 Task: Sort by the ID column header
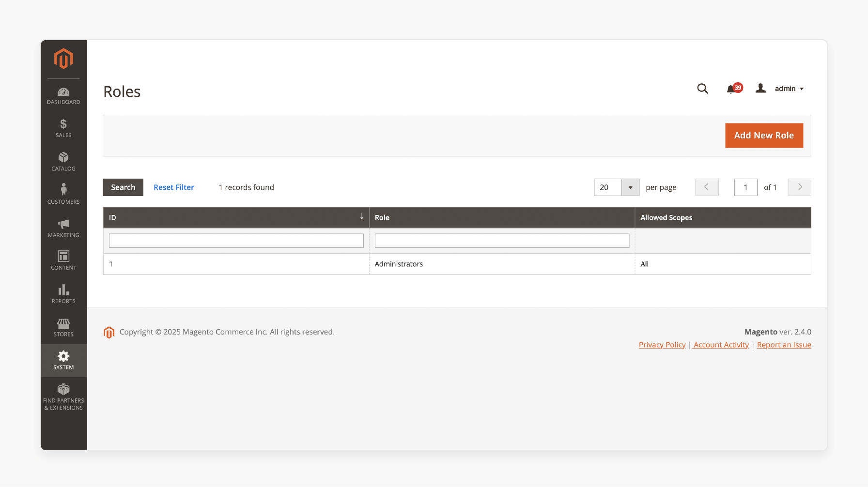click(236, 217)
